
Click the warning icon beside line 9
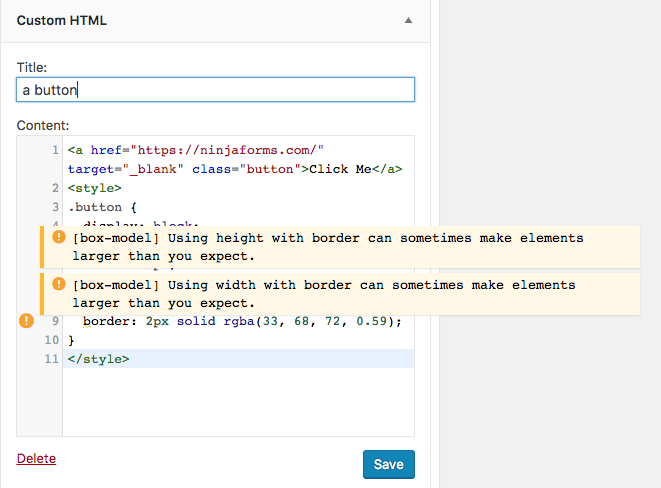[x=27, y=321]
